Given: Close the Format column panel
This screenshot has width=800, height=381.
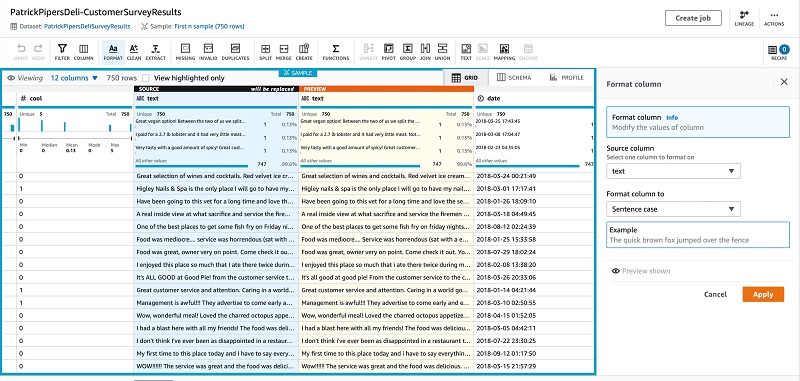Looking at the screenshot, I should click(784, 82).
